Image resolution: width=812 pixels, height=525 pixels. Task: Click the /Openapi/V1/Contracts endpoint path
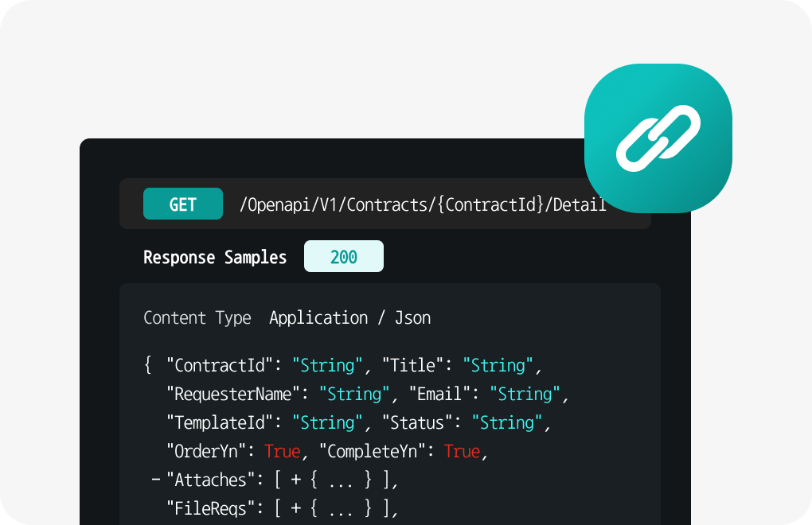pos(422,204)
